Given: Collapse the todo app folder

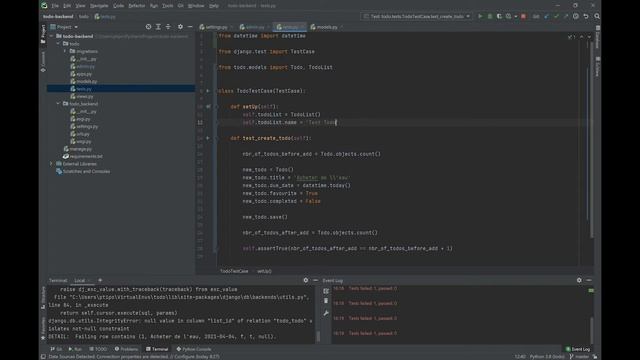Looking at the screenshot, I should tap(58, 44).
